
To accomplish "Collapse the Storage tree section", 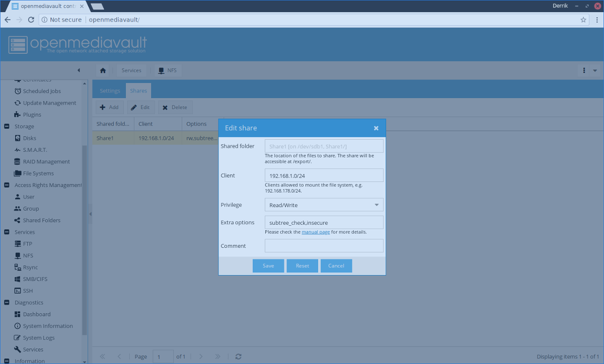I will (7, 126).
